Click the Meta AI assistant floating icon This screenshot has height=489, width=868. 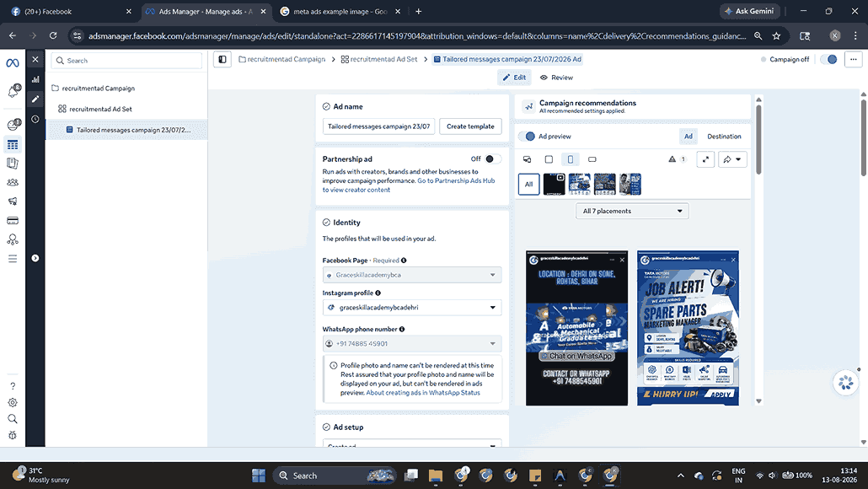coord(846,383)
